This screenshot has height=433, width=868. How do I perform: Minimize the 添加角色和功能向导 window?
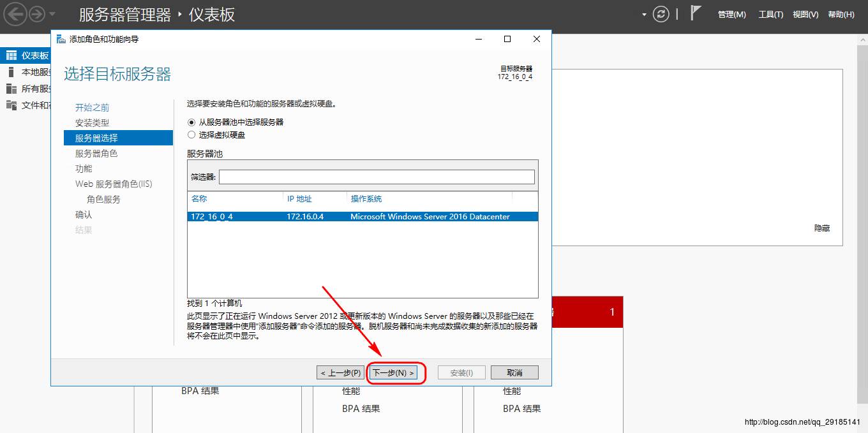click(x=479, y=39)
